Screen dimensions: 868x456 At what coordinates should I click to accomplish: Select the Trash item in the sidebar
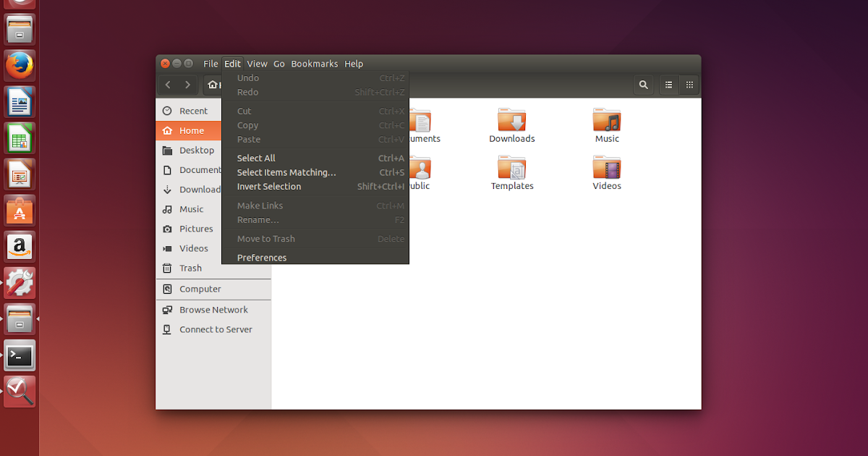(x=190, y=268)
